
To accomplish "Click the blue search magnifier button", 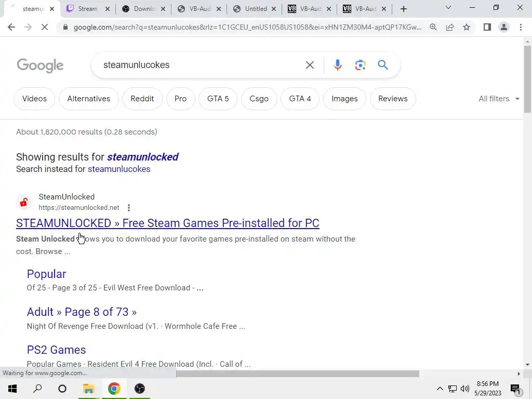I will (383, 65).
